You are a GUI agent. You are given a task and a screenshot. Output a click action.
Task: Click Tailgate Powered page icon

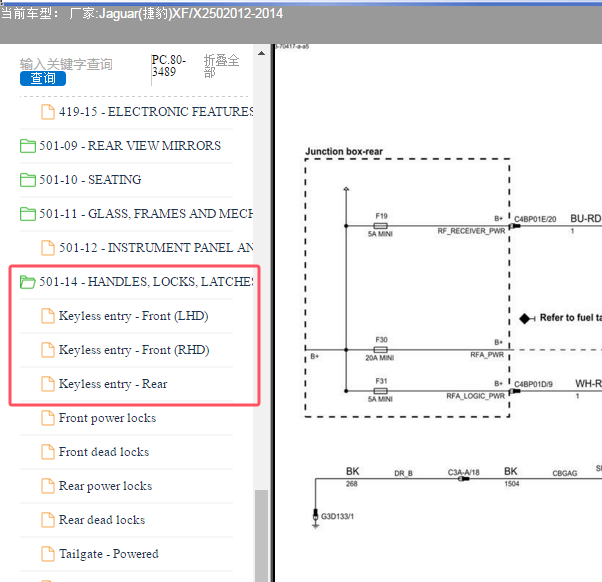click(x=48, y=554)
